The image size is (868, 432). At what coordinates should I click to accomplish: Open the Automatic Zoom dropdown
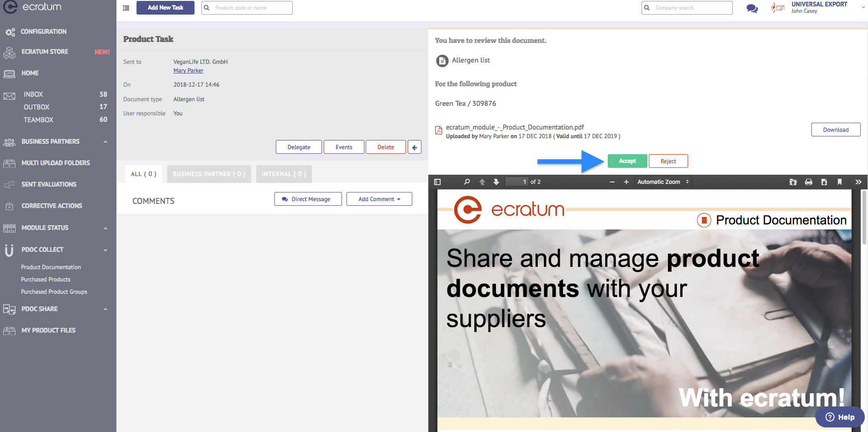click(x=663, y=182)
